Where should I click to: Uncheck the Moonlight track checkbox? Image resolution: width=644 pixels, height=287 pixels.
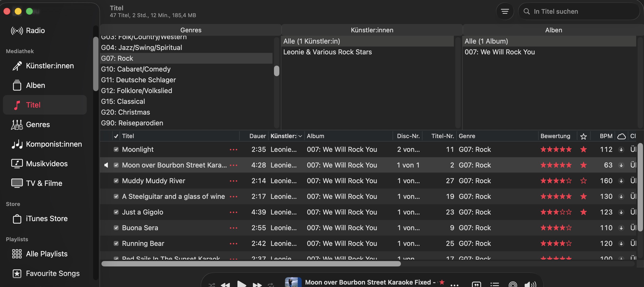116,150
